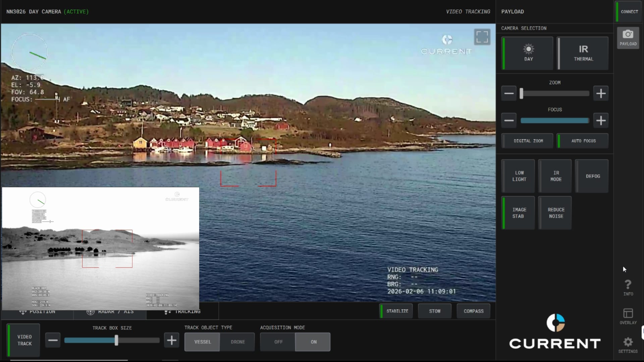Enable Stabilize toggle
This screenshot has height=362, width=644.
coord(397,311)
